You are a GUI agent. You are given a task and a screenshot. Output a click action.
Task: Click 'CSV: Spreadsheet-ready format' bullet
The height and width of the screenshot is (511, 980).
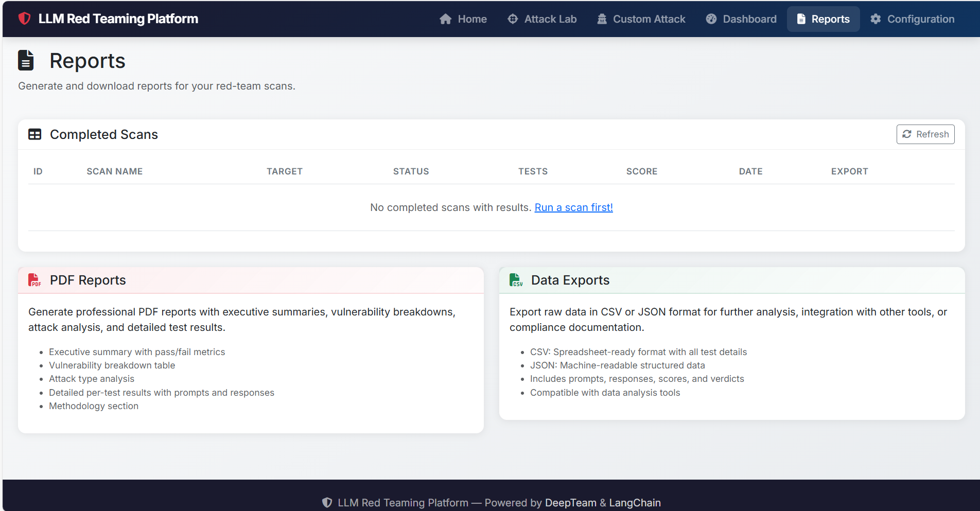[x=639, y=352]
